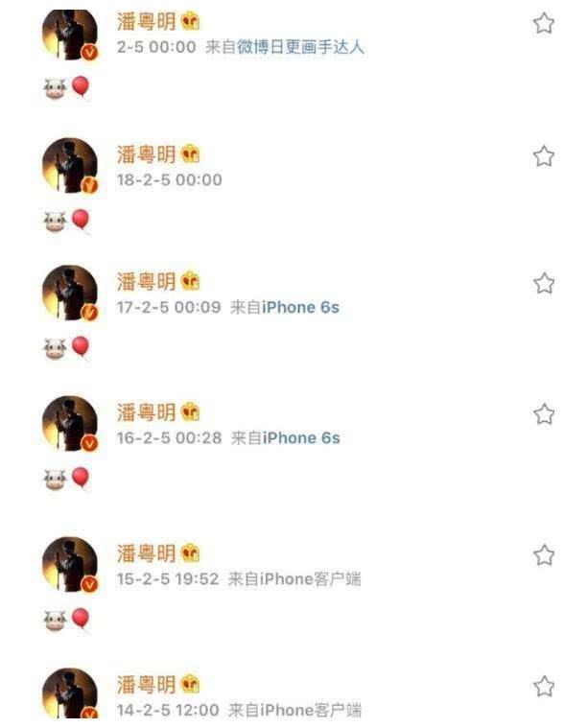Open profile avatar on the 2-5 00:00 post
The width and height of the screenshot is (564, 728).
click(x=70, y=35)
